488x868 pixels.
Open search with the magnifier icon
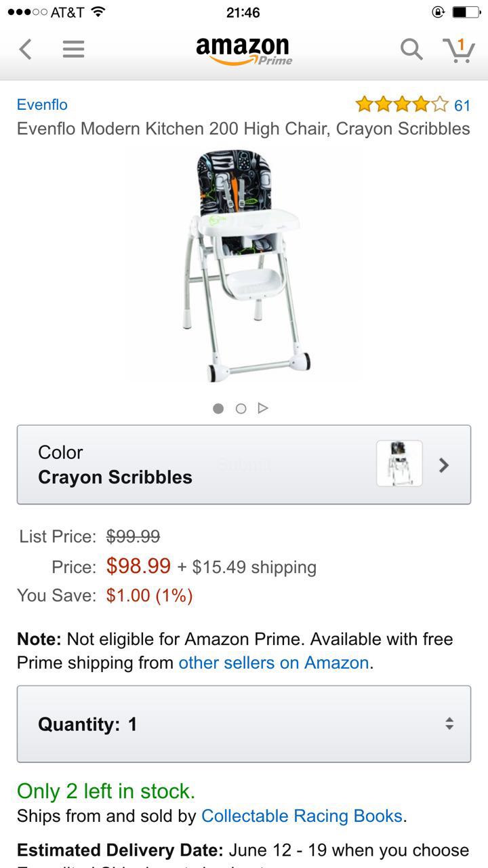click(411, 49)
